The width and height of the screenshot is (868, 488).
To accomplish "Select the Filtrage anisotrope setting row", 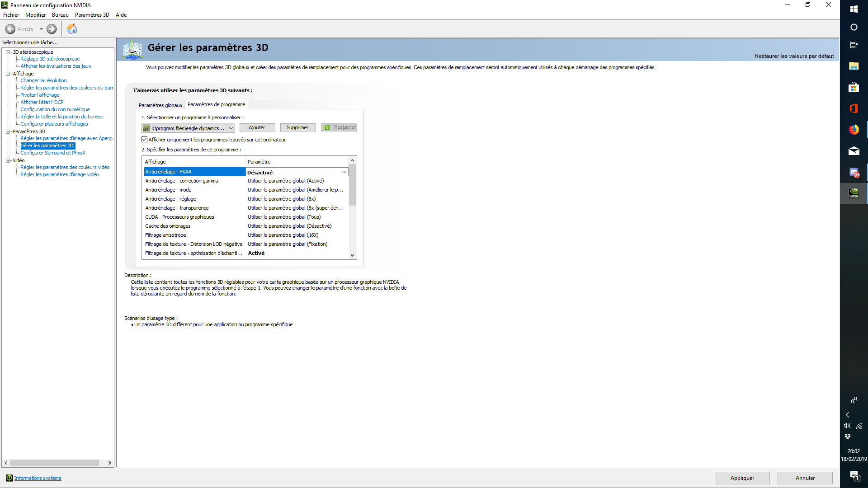I will tap(246, 235).
